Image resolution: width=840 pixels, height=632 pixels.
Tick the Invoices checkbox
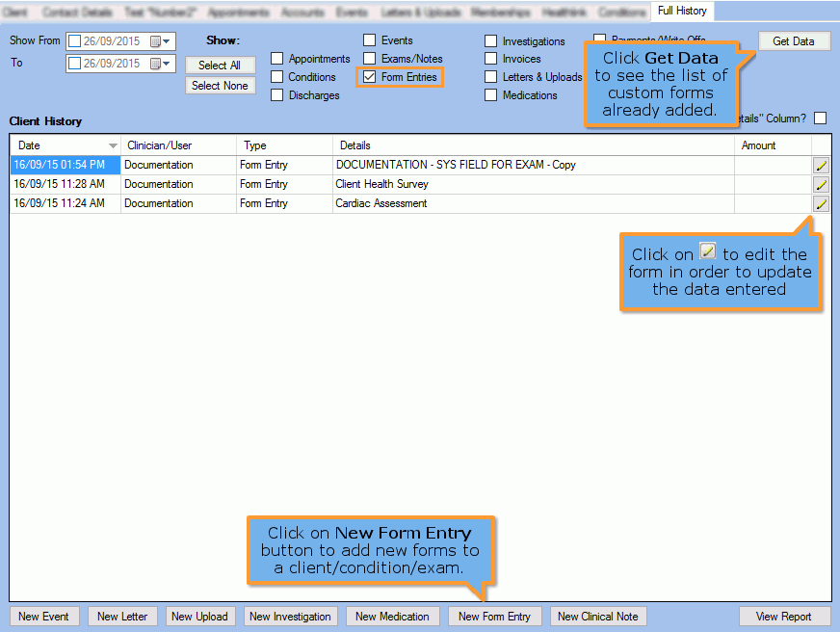pyautogui.click(x=490, y=59)
